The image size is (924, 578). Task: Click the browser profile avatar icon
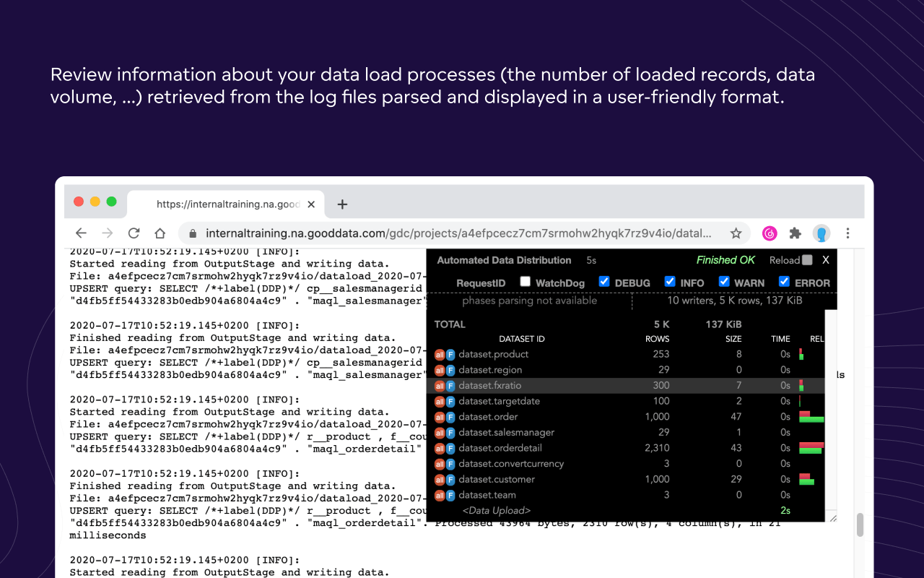coord(821,233)
